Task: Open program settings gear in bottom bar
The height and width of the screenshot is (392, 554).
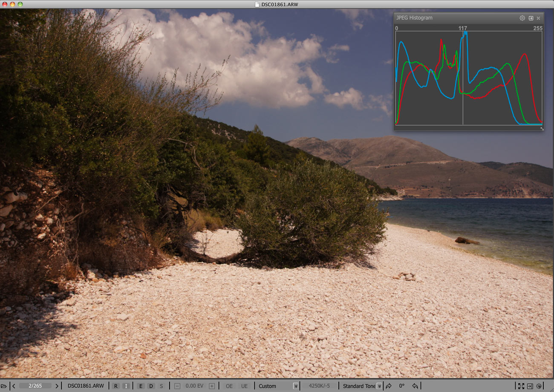Action: (539, 386)
